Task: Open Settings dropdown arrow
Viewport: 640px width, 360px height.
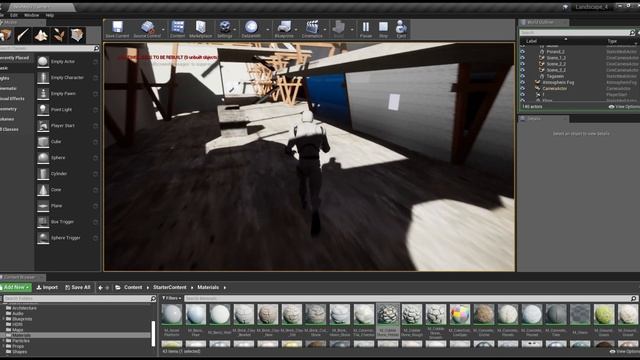Action: click(234, 29)
